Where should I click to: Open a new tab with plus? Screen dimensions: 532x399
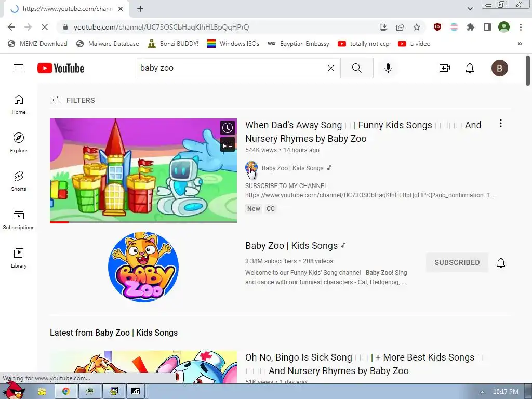tap(140, 9)
